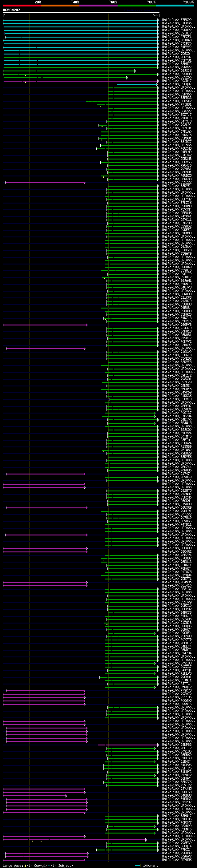Select the UniRef100_C7MZA3 label
This screenshot has width=197, height=868.
(x=177, y=223)
